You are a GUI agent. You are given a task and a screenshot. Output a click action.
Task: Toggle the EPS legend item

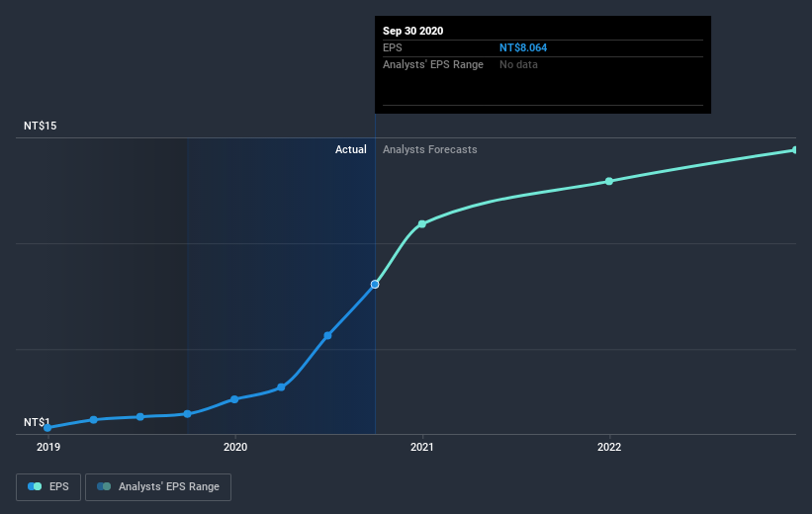click(47, 487)
